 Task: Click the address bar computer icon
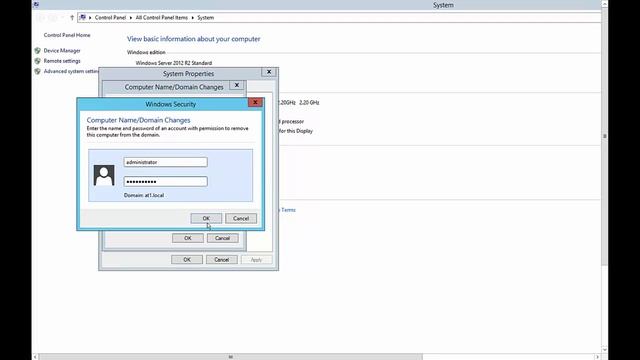83,18
